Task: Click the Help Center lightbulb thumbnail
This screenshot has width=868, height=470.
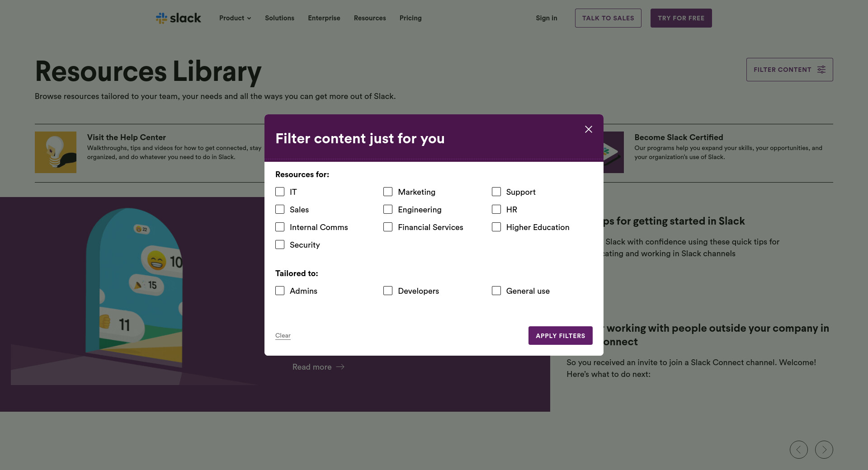Action: [x=56, y=152]
